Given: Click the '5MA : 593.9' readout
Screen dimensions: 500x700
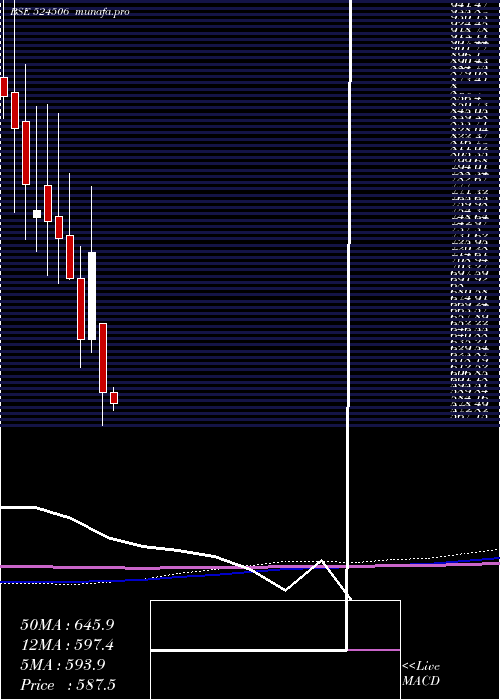Looking at the screenshot, I should point(62,665).
